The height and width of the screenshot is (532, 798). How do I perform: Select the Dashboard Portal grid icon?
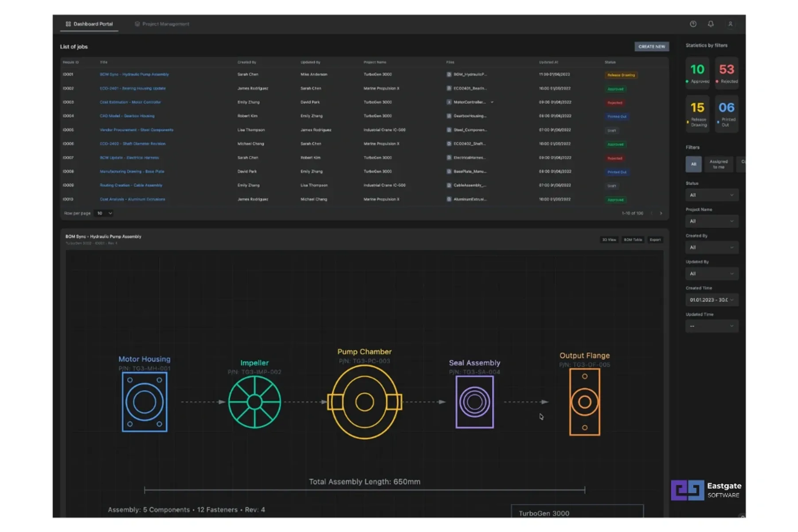tap(68, 24)
